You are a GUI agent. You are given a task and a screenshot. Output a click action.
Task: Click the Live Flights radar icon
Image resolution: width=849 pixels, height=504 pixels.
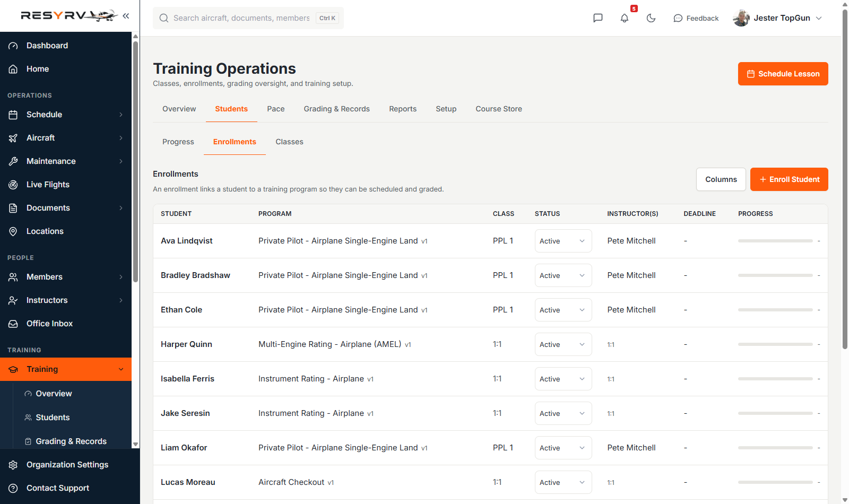tap(13, 185)
